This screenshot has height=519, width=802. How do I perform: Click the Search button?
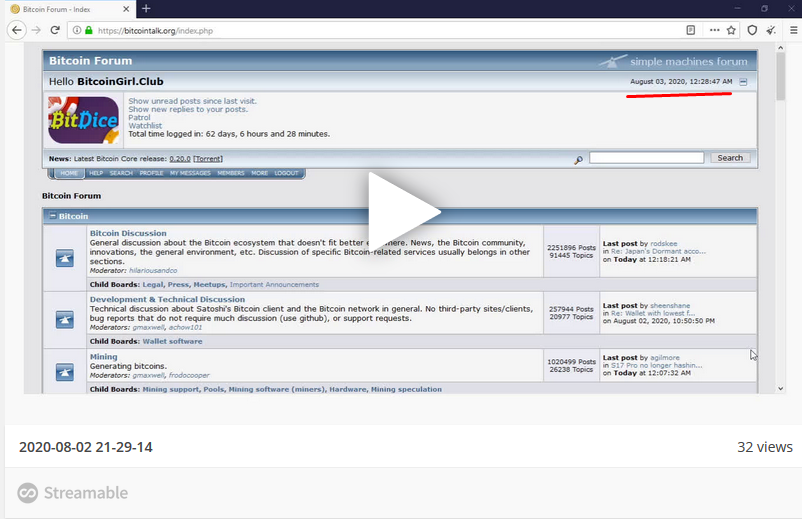pyautogui.click(x=730, y=158)
